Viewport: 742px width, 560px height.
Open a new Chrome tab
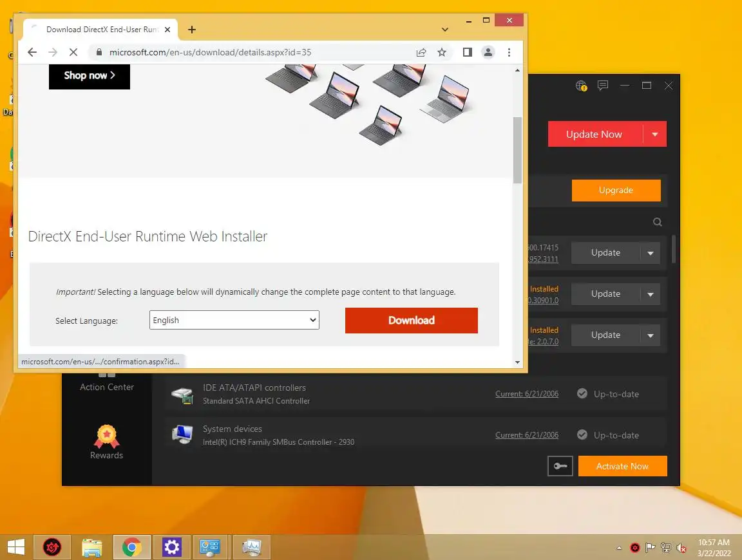click(192, 30)
